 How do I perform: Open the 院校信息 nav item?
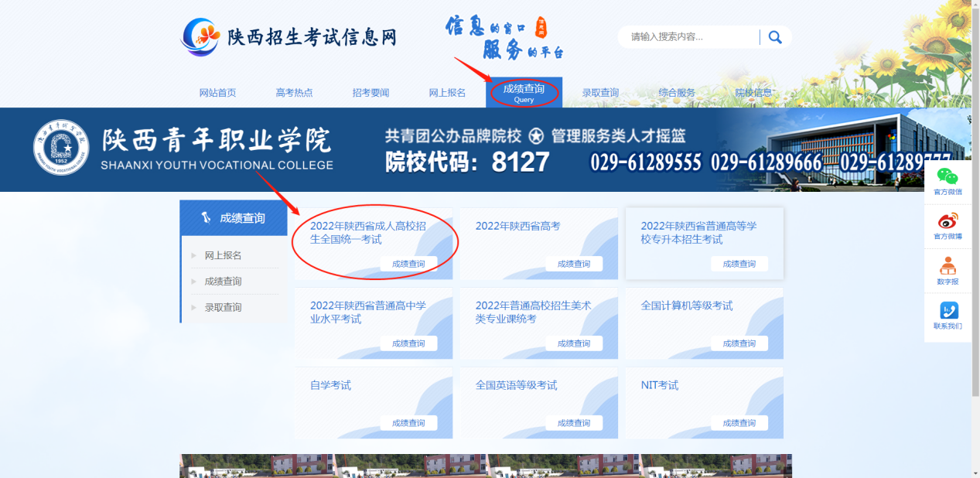(753, 93)
